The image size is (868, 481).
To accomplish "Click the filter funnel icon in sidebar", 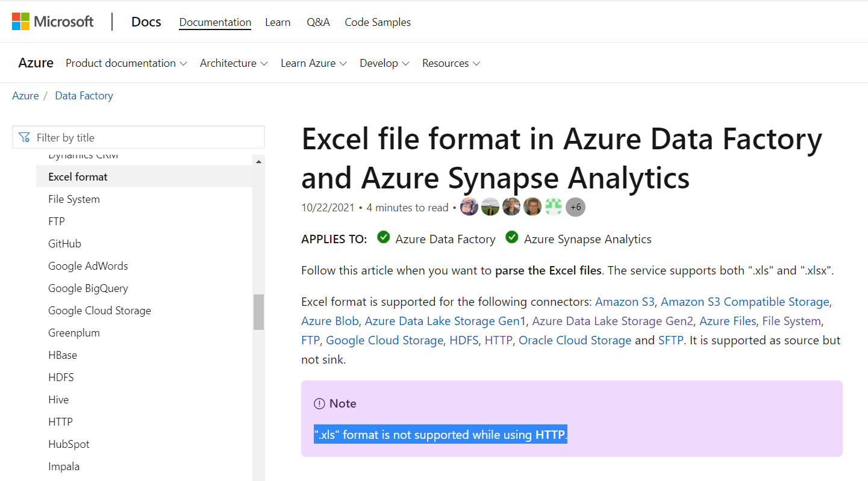I will (x=24, y=138).
